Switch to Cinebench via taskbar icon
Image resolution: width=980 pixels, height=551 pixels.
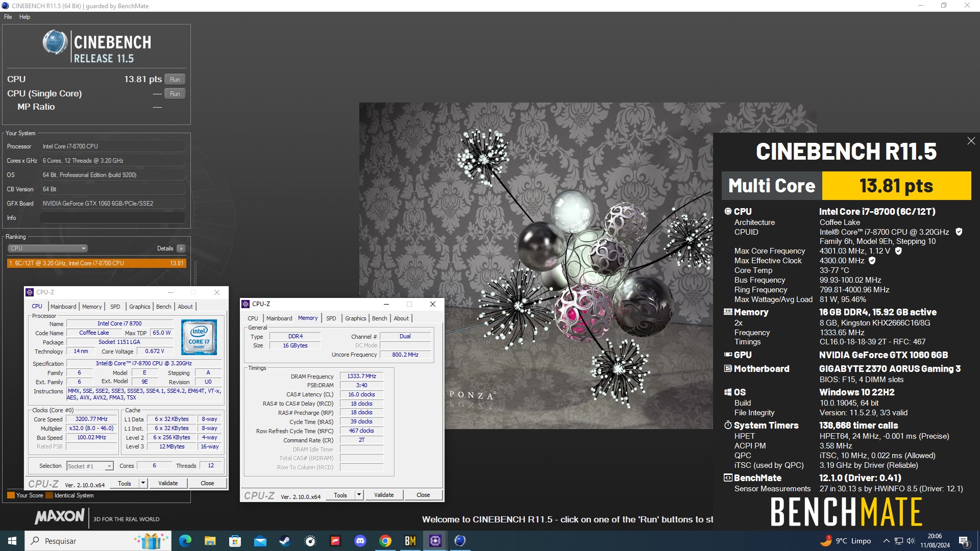point(460,541)
